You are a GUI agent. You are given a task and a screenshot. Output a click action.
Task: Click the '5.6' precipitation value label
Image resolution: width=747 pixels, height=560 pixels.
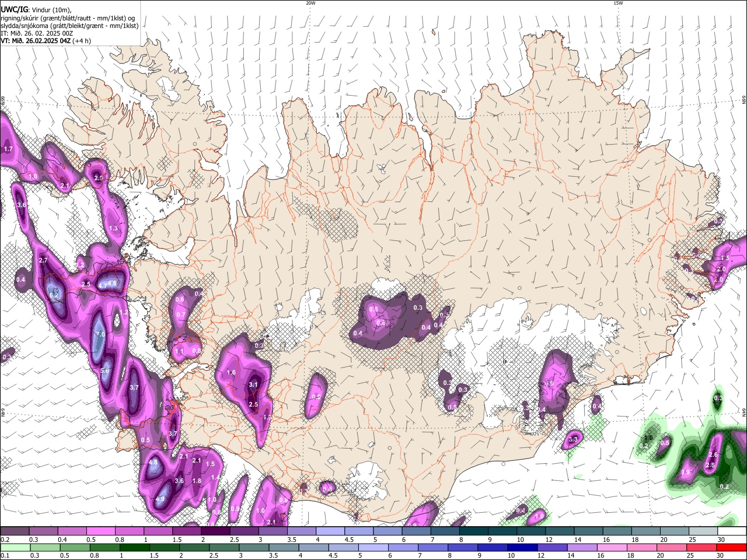(x=104, y=370)
